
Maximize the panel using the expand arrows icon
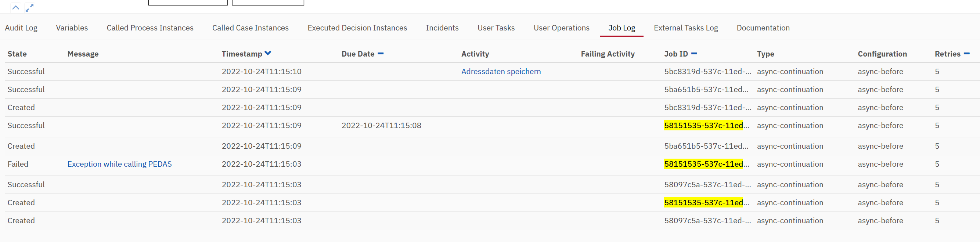30,8
